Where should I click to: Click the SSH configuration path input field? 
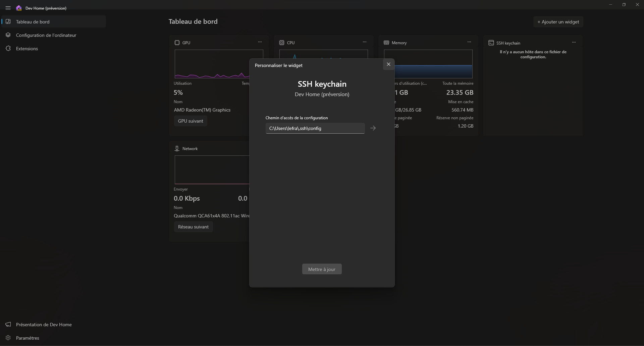pyautogui.click(x=315, y=128)
